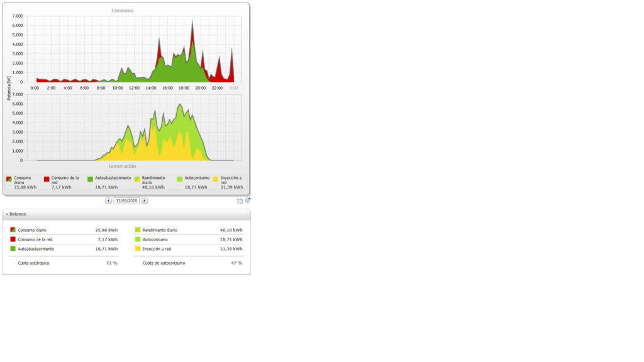Click the Balance panel header title
Image resolution: width=644 pixels, height=362 pixels.
coord(18,214)
